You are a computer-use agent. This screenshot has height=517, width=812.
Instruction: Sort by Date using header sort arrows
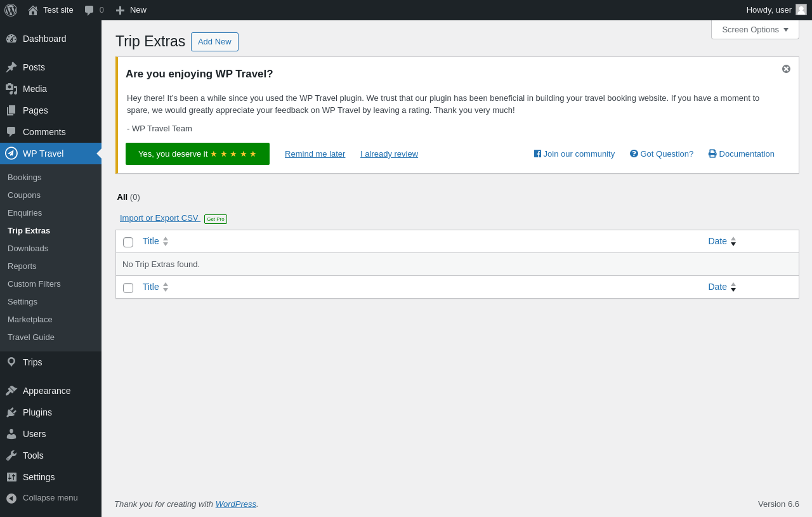(x=733, y=241)
